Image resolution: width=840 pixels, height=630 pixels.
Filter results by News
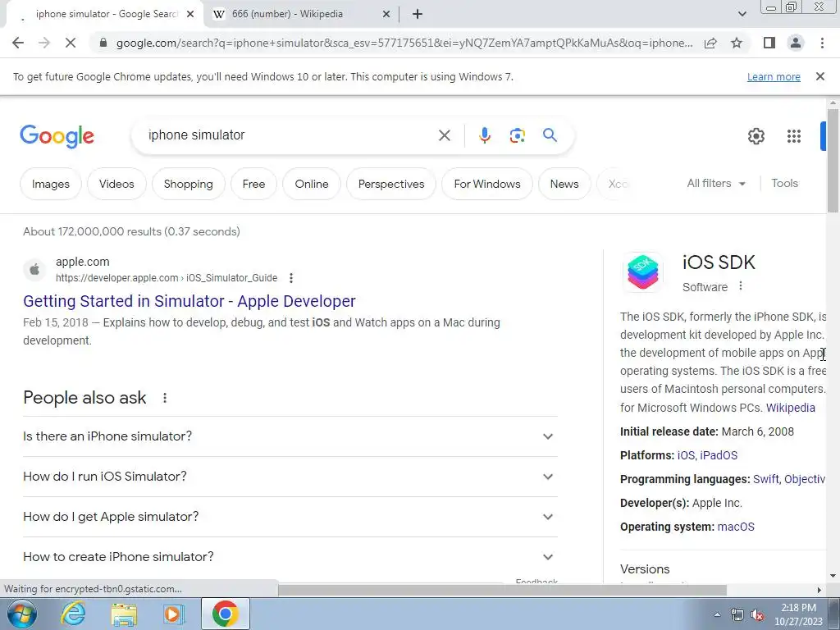pyautogui.click(x=564, y=184)
